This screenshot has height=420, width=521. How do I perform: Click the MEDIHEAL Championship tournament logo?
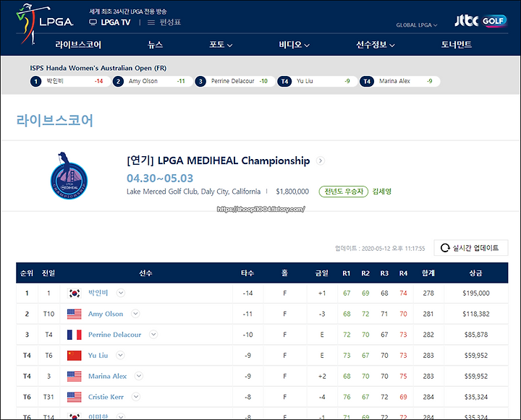(x=69, y=176)
